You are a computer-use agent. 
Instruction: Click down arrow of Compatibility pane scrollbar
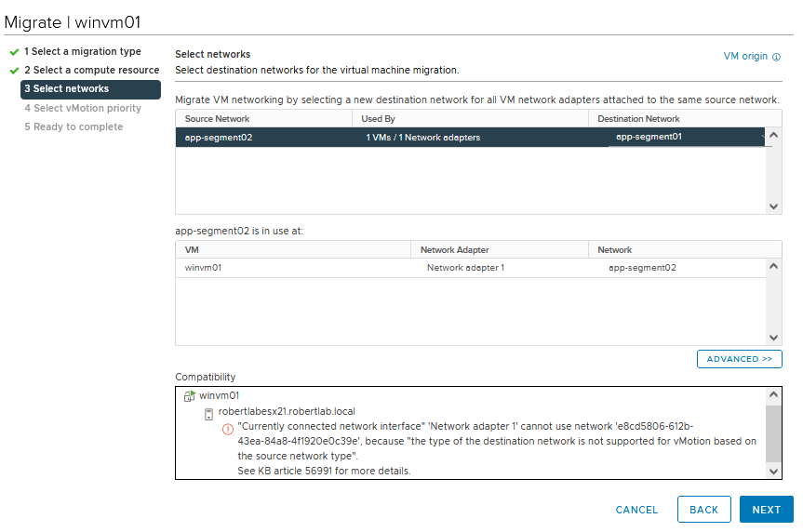tap(774, 472)
